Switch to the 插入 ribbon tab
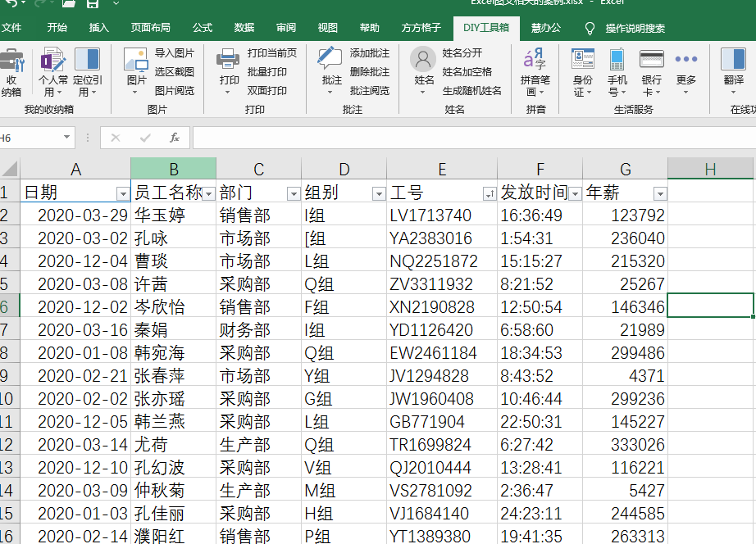This screenshot has height=544, width=756. [99, 28]
